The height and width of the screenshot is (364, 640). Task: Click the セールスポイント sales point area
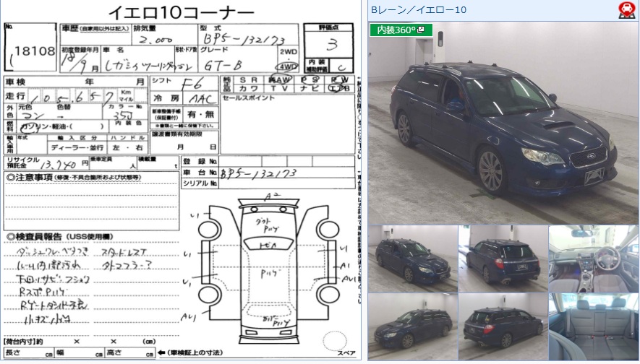pos(287,123)
